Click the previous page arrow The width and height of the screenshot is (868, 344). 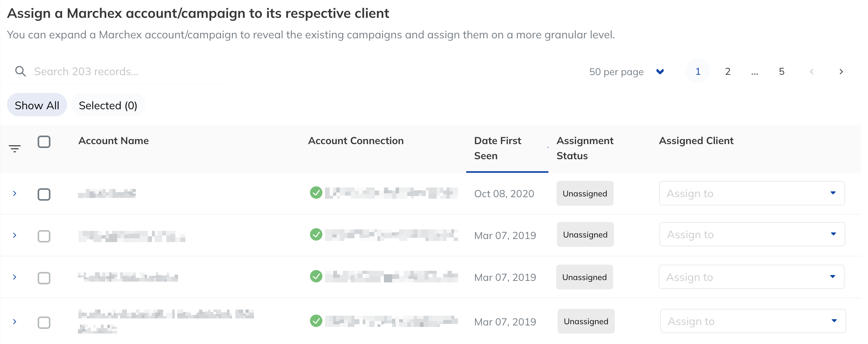(x=811, y=72)
